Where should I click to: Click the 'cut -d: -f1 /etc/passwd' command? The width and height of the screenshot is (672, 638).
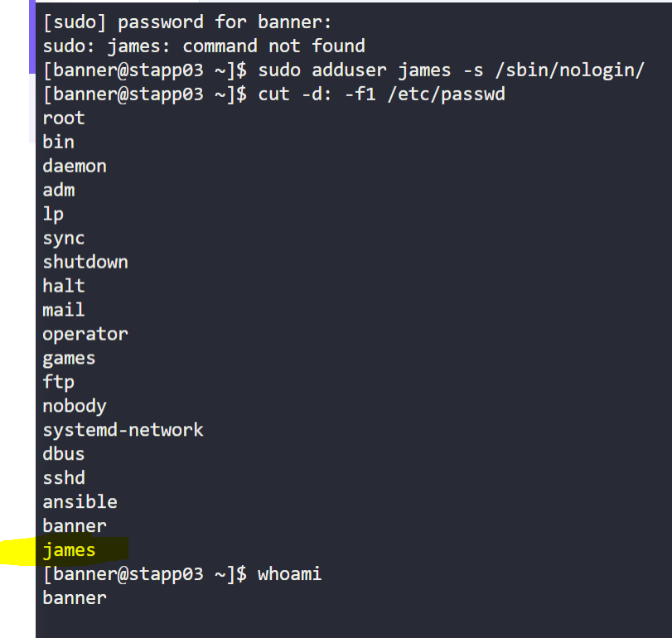[x=381, y=94]
